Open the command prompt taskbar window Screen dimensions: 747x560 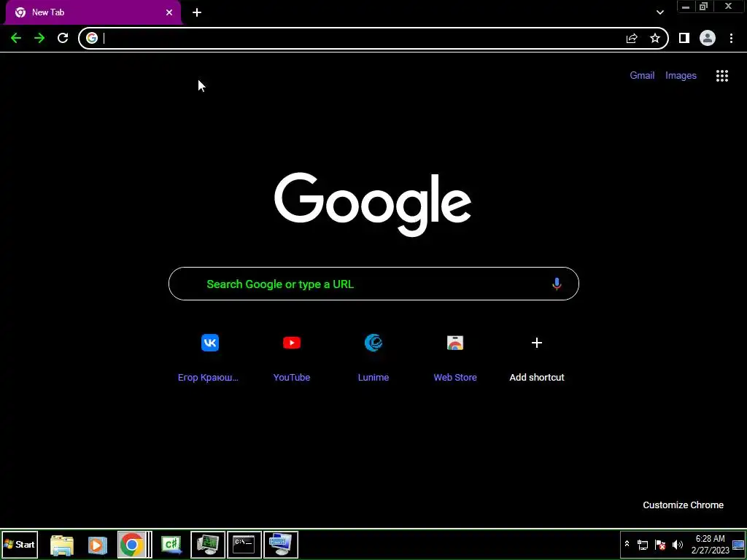244,545
